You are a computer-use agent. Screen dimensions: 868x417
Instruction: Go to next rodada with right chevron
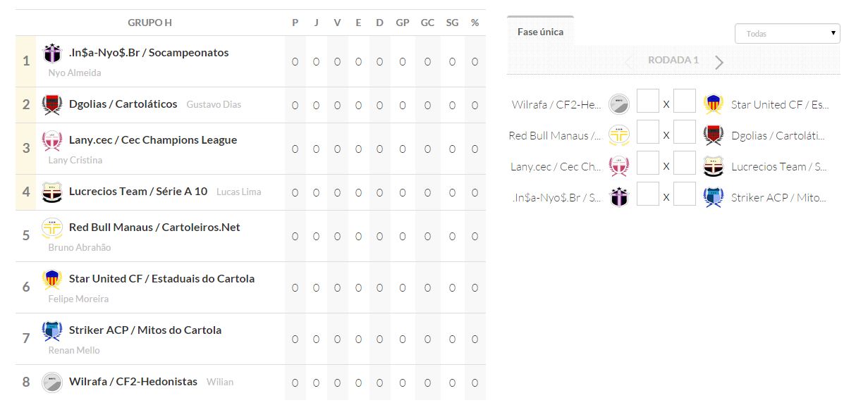click(719, 62)
